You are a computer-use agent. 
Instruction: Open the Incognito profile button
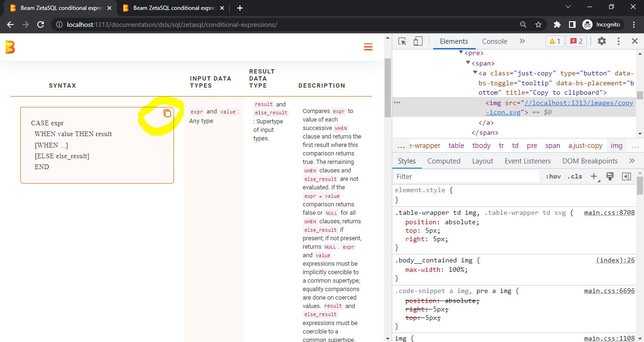[603, 24]
